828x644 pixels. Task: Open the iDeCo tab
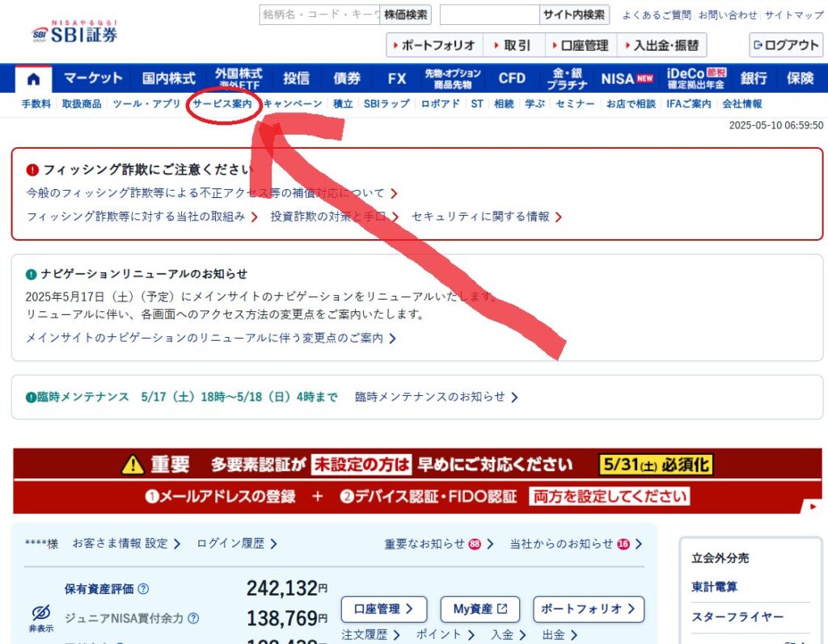[696, 78]
